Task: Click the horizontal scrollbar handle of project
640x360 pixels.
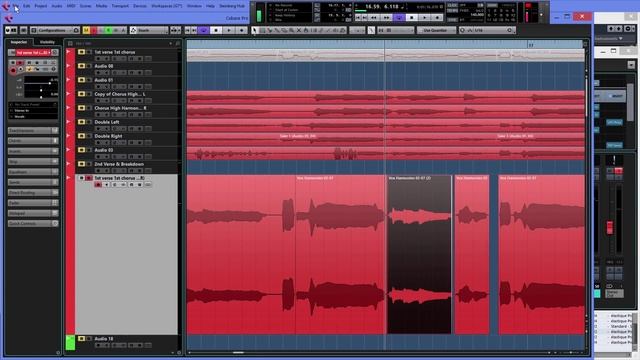Action: point(238,353)
